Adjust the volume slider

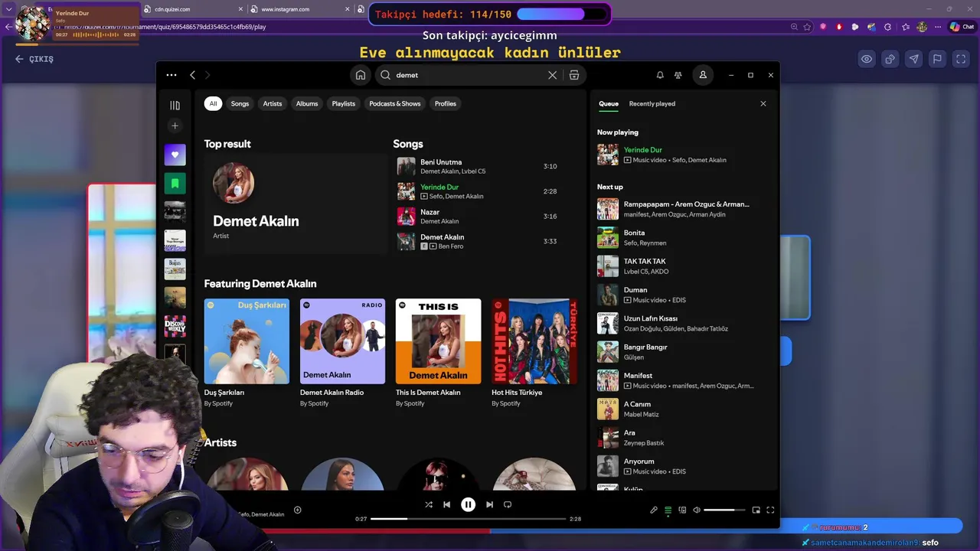(x=724, y=510)
